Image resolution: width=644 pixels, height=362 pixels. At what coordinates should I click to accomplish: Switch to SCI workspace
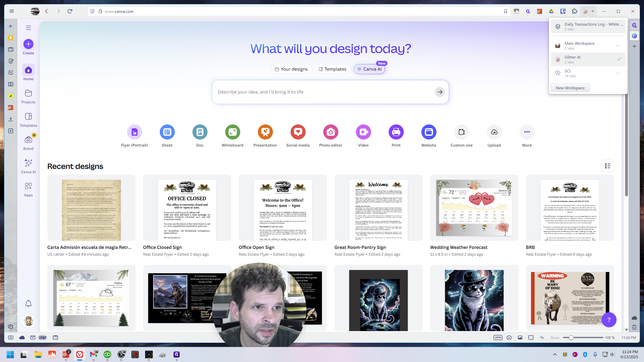588,73
